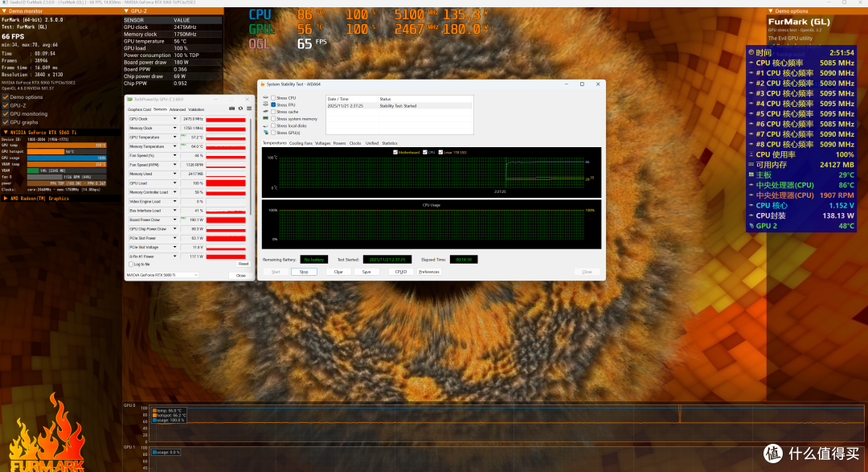Click the local disks drive icon in AIDA64
Screen dimensions: 868x472
266,125
